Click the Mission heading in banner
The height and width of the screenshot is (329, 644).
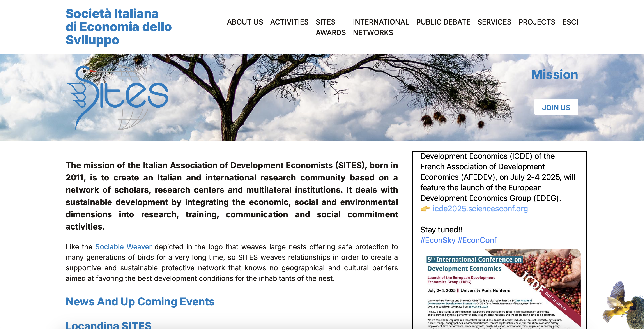(x=554, y=74)
